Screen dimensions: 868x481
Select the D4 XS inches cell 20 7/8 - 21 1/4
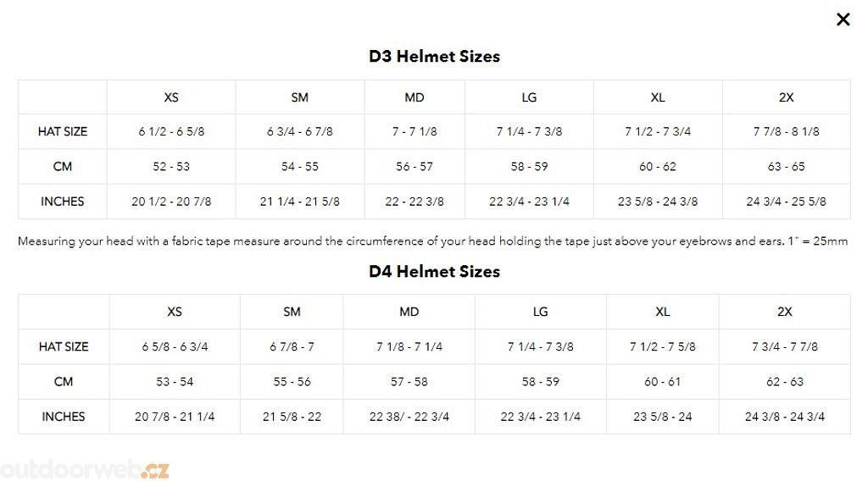(175, 417)
